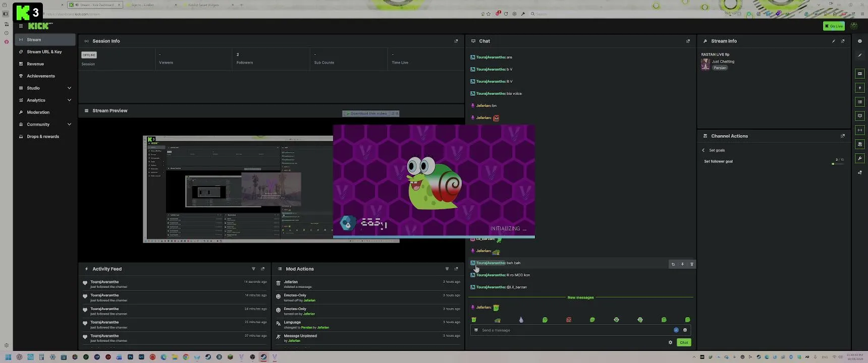Pop out the Stream Info panel
This screenshot has height=363, width=868.
pyautogui.click(x=842, y=41)
